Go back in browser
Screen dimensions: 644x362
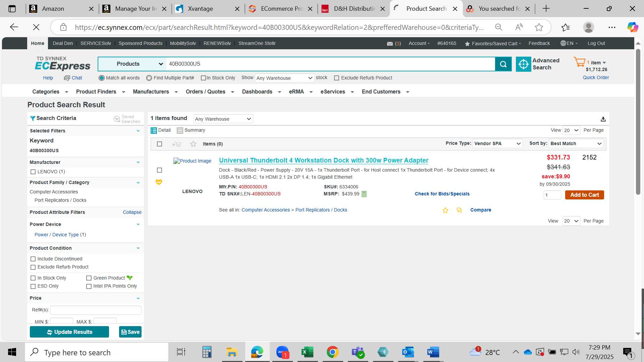point(14,27)
